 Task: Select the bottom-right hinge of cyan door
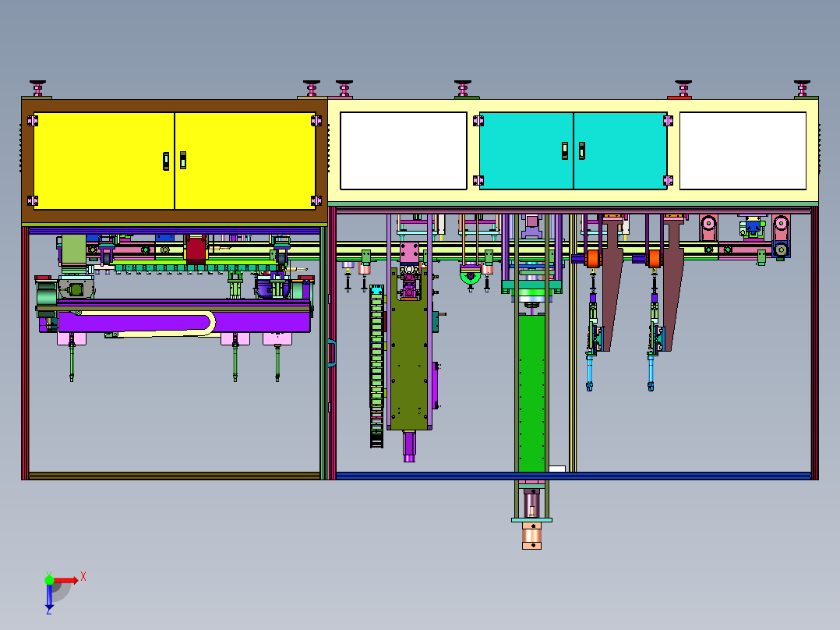pos(668,181)
